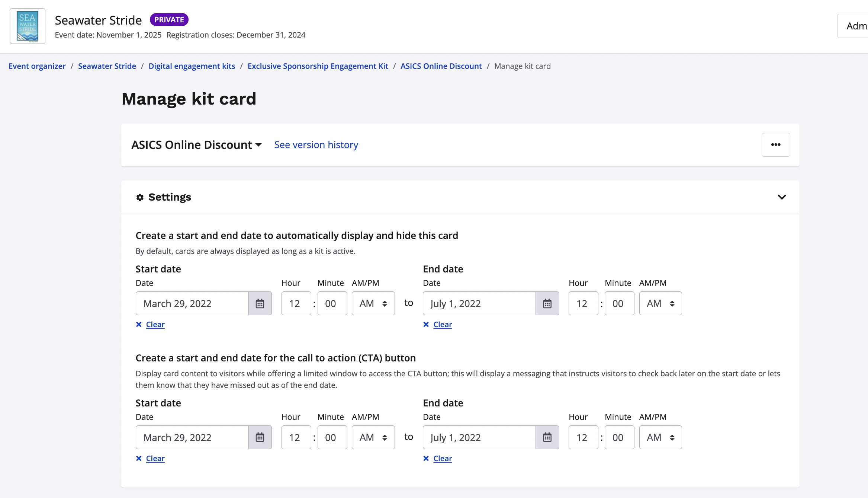Go to Digital engagement kits breadcrumb
Screen dimensions: 868x498
(192, 66)
